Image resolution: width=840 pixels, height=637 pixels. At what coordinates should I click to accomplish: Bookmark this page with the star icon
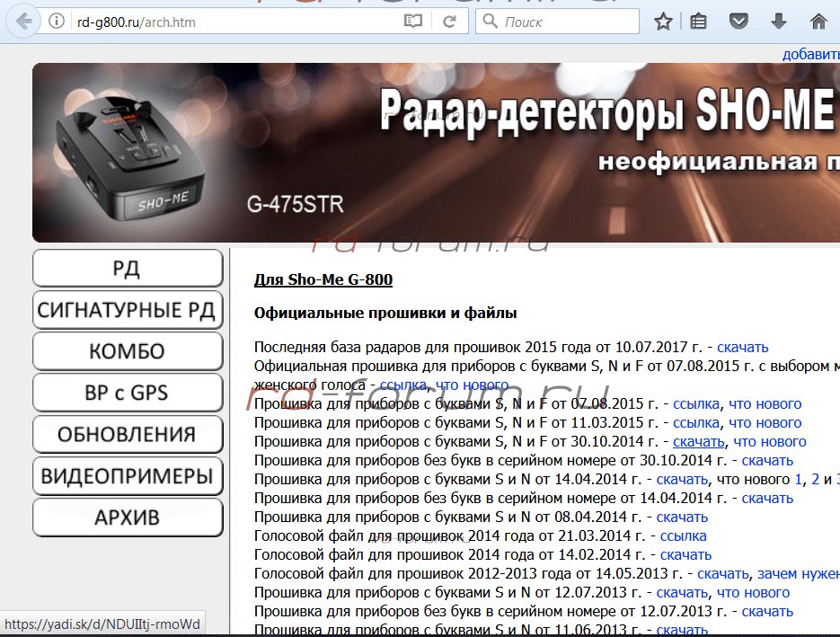pos(663,22)
